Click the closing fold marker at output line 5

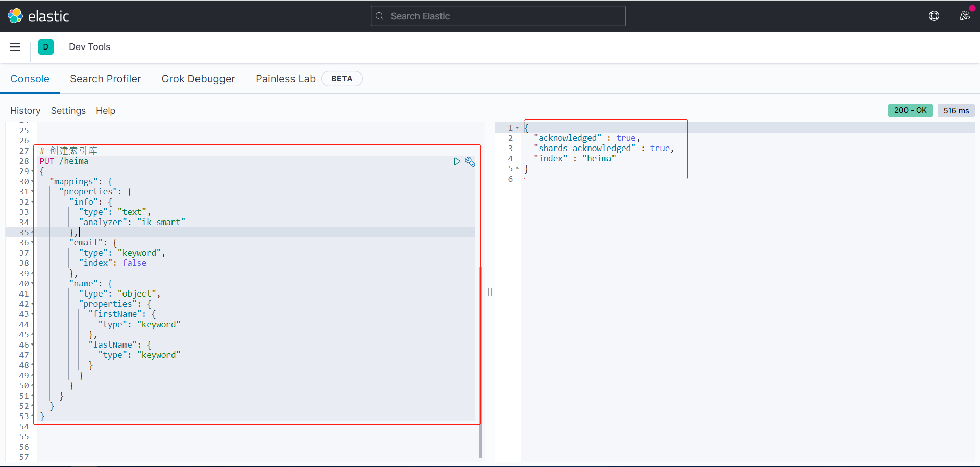tap(517, 168)
